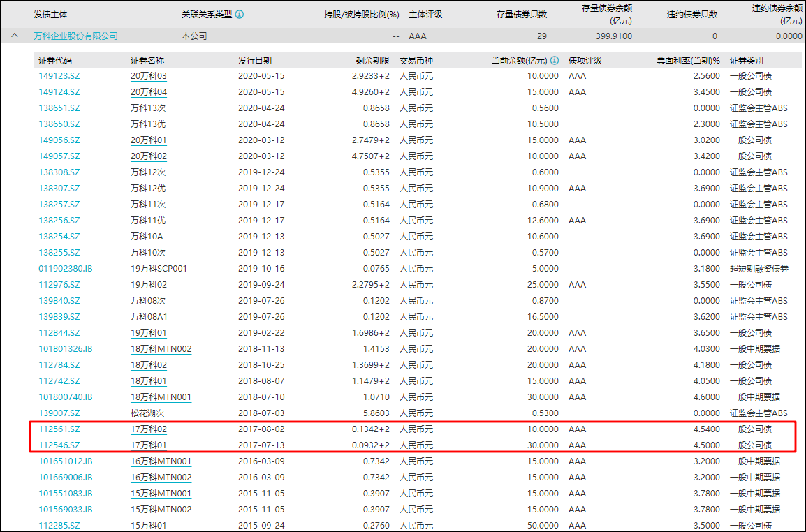Viewport: 806px width, 532px height.
Task: Open bond code 112561.SZ
Action: 59,429
